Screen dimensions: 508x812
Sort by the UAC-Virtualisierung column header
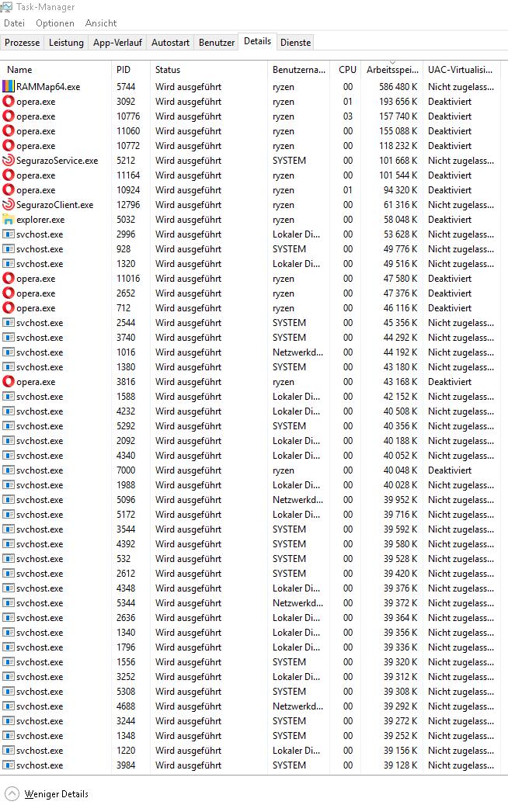[x=461, y=69]
